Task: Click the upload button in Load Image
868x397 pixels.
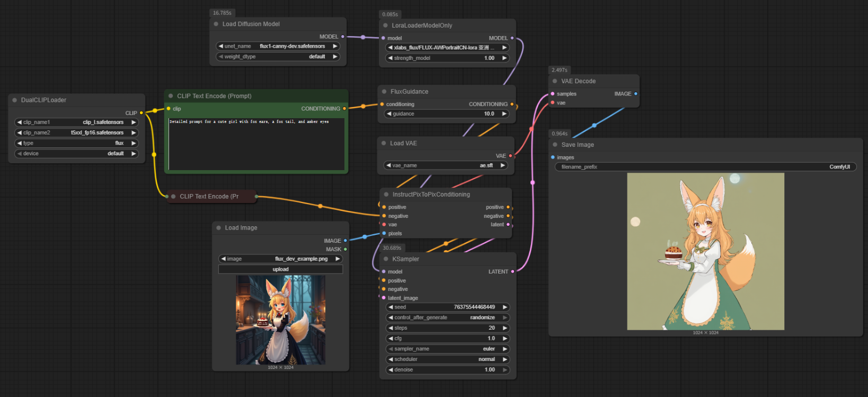Action: tap(280, 269)
